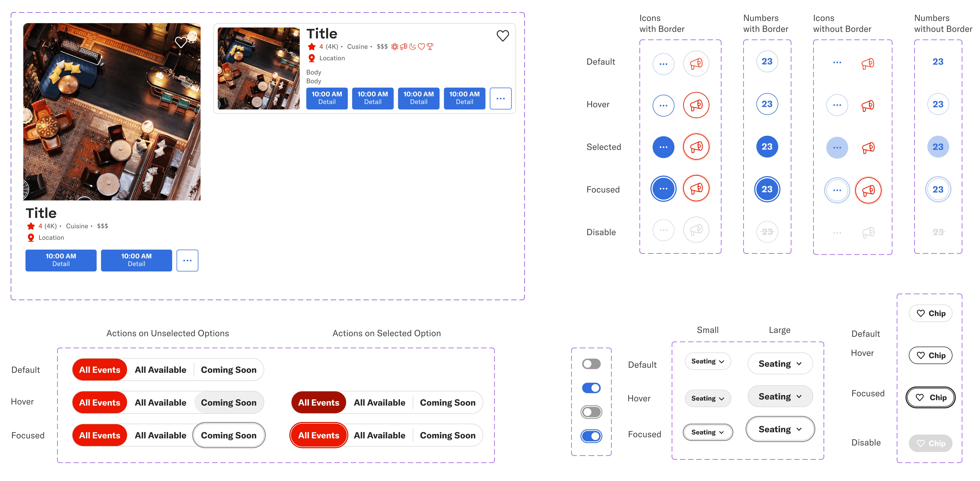Select hovered Coming Soon tab segment
The height and width of the screenshot is (481, 980).
pyautogui.click(x=229, y=403)
